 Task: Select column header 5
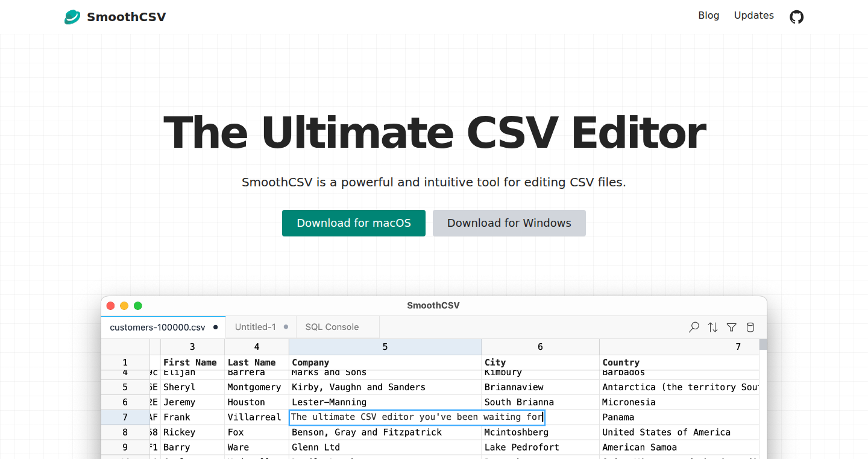pyautogui.click(x=385, y=347)
